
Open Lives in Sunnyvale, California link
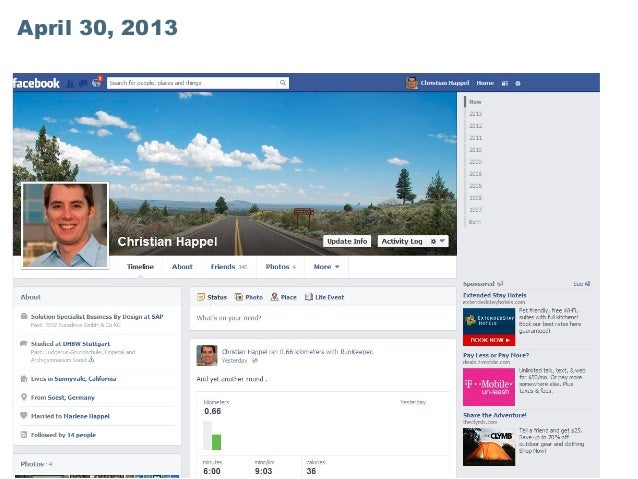click(73, 379)
